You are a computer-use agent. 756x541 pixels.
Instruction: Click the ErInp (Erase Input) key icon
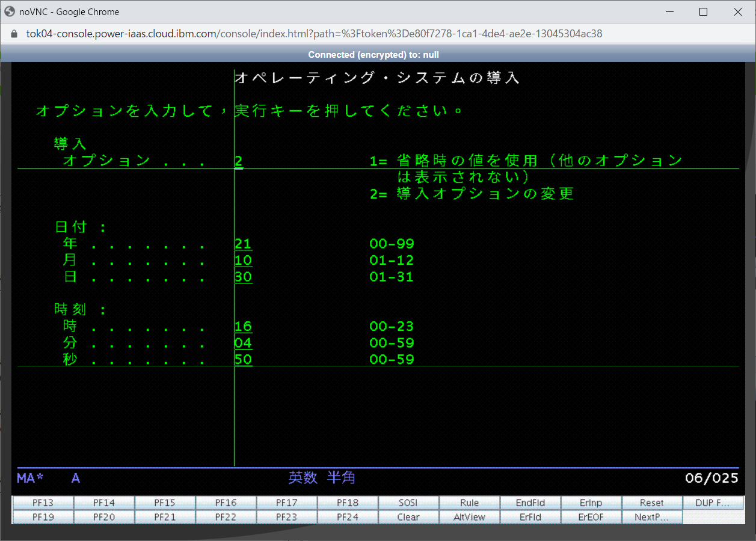click(590, 502)
